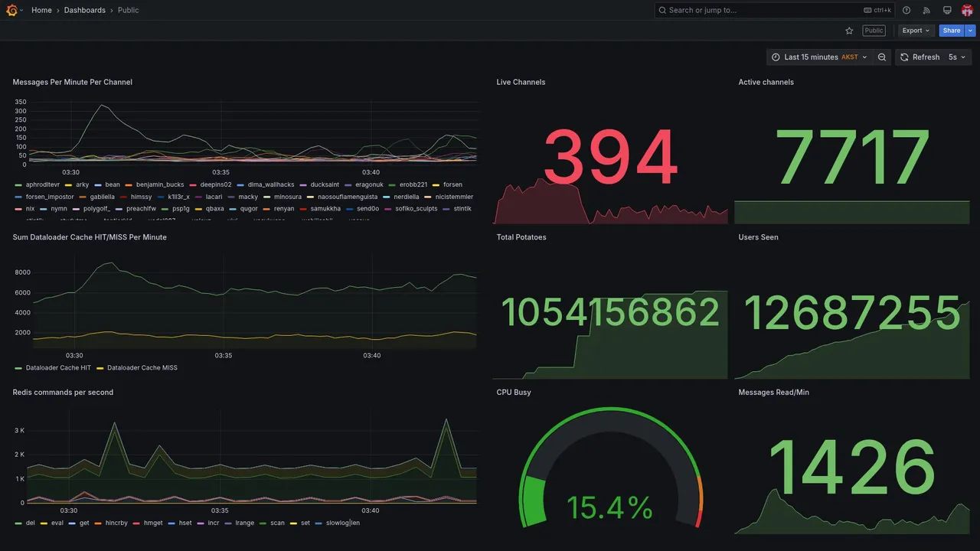This screenshot has width=980, height=551.
Task: Open the Share options arrow
Action: tap(971, 31)
